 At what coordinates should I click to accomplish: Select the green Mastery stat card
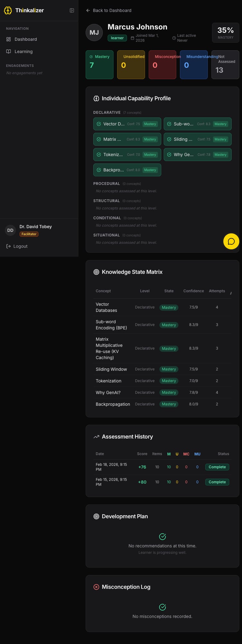point(99,64)
